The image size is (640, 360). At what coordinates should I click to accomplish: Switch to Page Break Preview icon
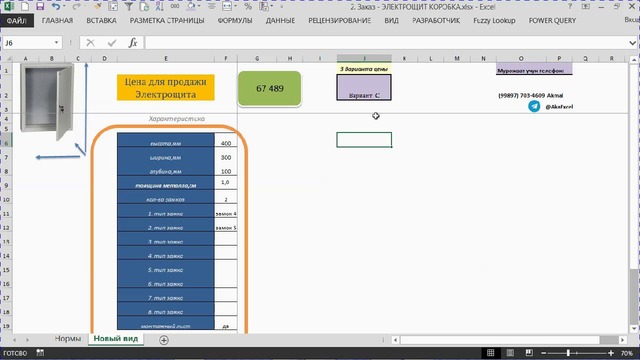click(x=529, y=353)
